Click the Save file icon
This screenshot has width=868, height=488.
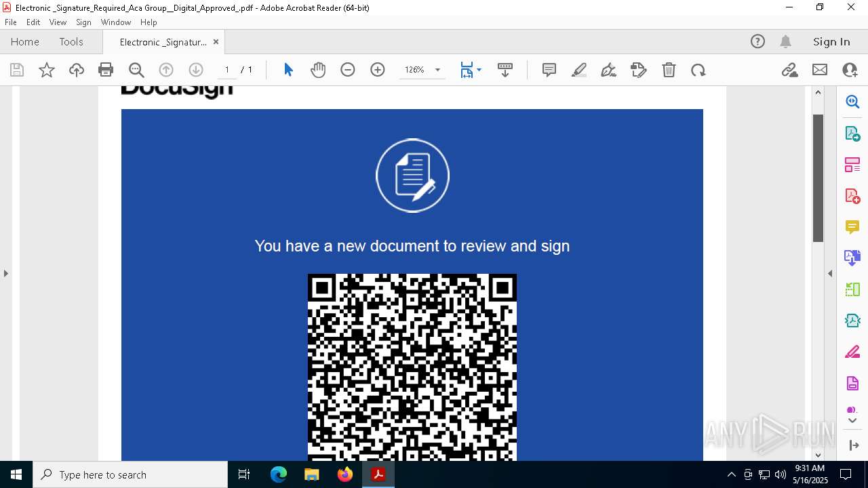pyautogui.click(x=17, y=70)
